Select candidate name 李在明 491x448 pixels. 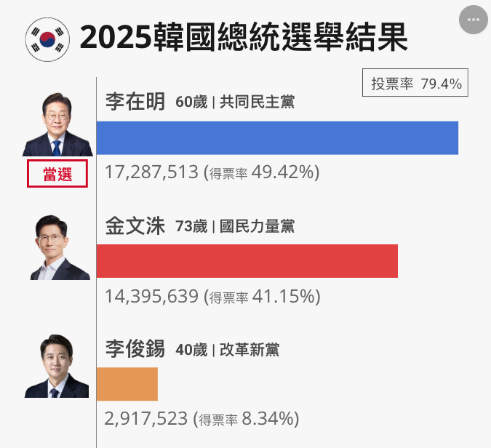pyautogui.click(x=135, y=102)
